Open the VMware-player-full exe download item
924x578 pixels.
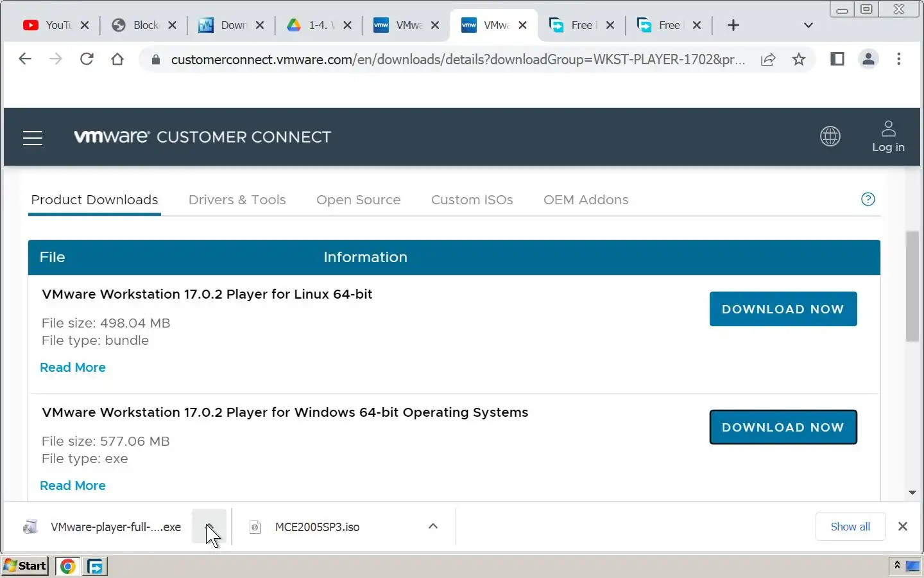click(x=104, y=527)
